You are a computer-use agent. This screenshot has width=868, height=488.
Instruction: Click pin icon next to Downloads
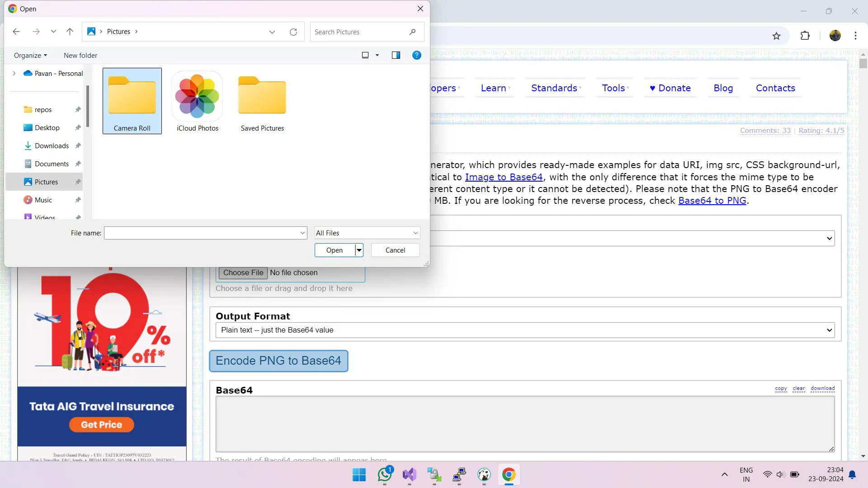tap(78, 145)
